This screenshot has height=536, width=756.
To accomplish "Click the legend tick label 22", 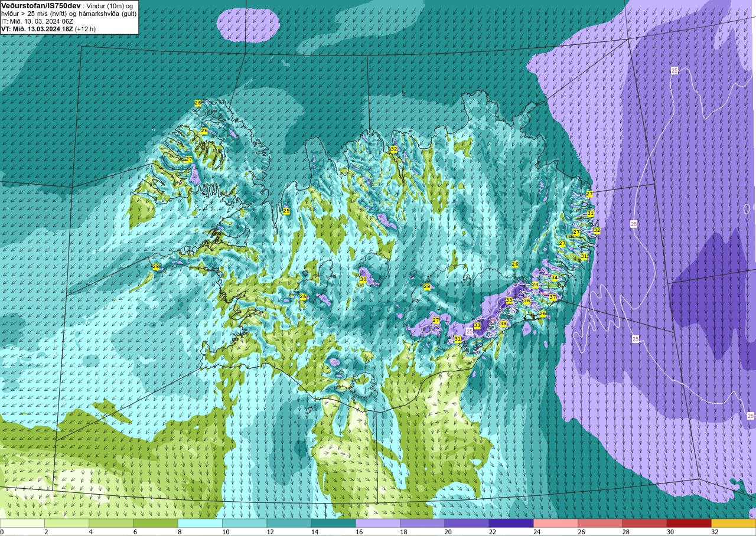I will [492, 532].
